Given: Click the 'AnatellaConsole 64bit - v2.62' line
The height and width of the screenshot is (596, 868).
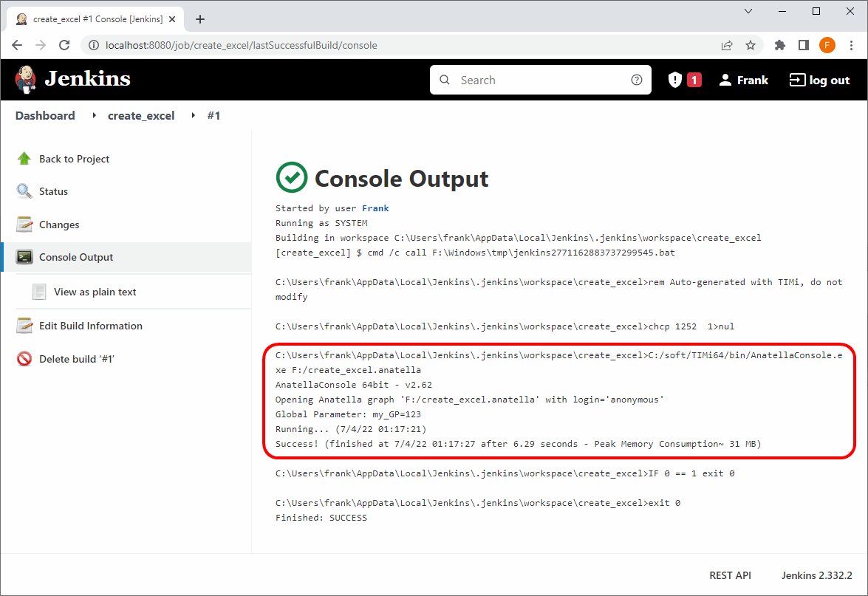Looking at the screenshot, I should [x=354, y=385].
